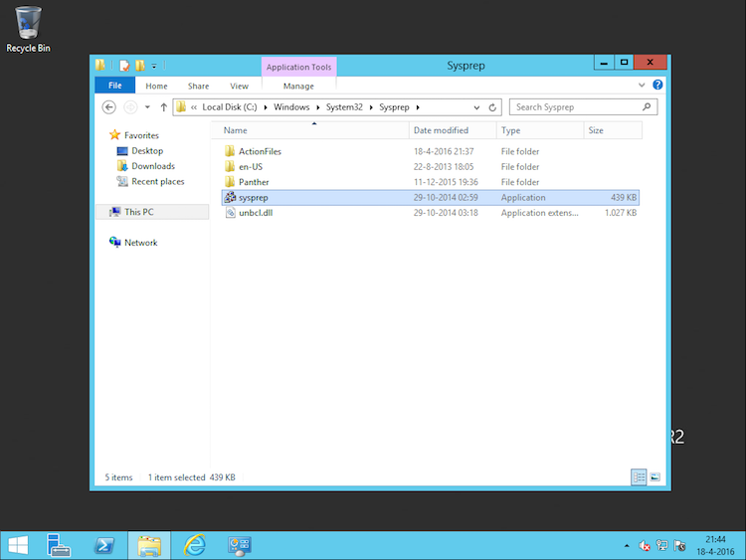Click File Explorer on the taskbar
The image size is (746, 560).
[149, 545]
